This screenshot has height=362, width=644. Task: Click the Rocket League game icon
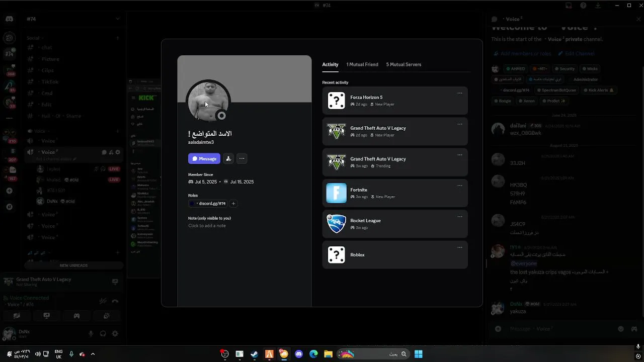(336, 224)
